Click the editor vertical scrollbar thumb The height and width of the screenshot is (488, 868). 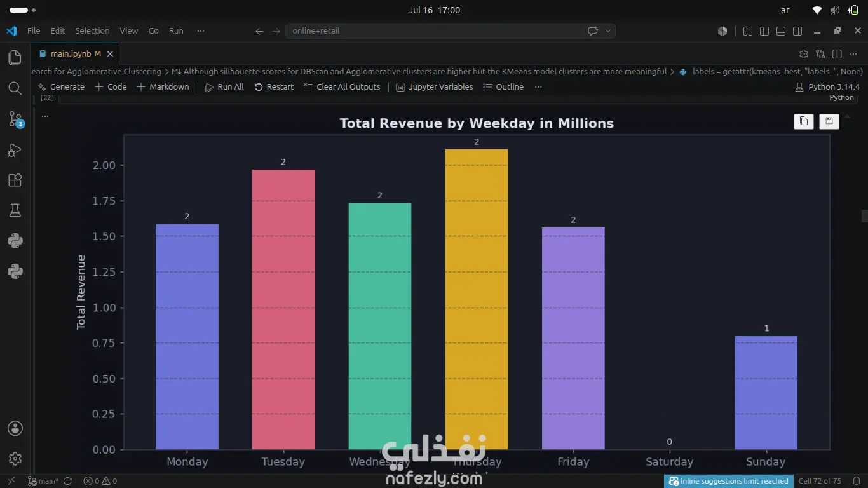(864, 216)
